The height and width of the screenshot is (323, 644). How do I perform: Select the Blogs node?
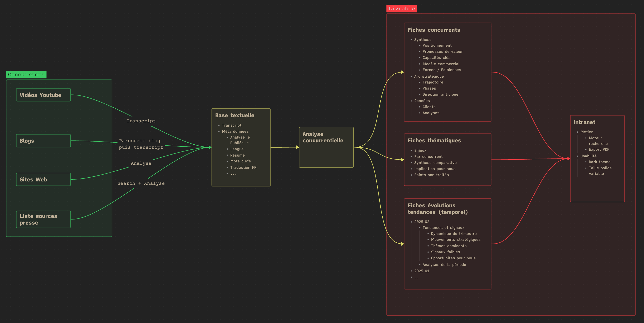[x=43, y=141]
